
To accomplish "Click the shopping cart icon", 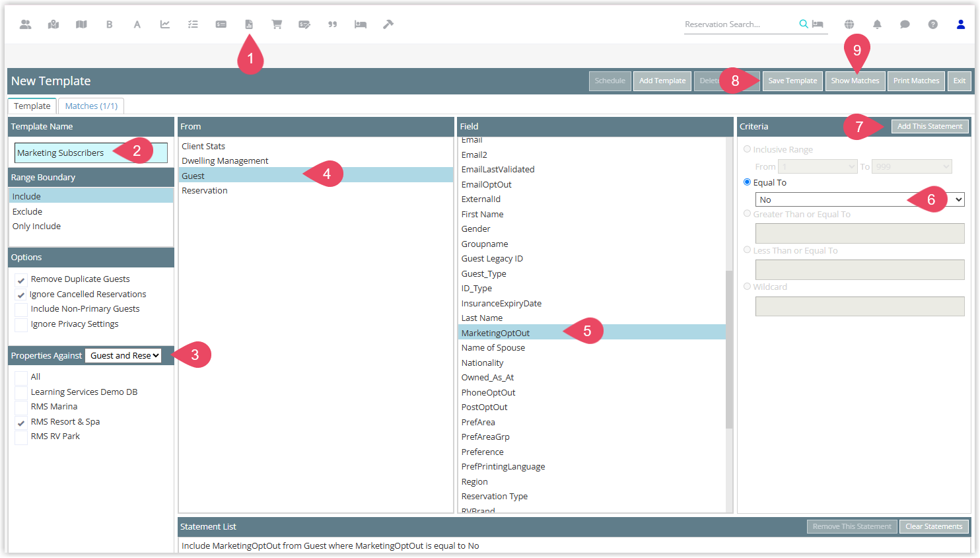I will point(277,24).
